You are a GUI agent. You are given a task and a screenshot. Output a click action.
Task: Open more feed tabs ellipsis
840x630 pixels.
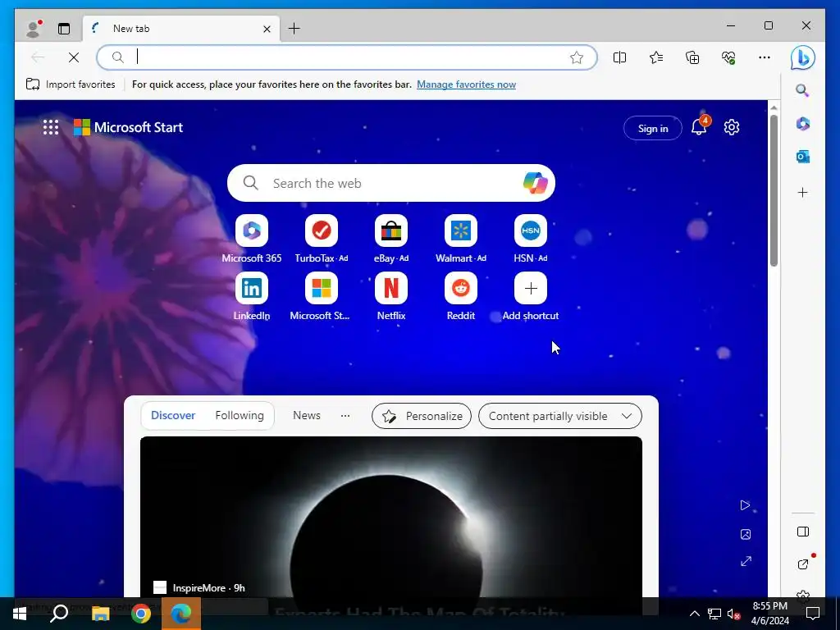coord(345,415)
